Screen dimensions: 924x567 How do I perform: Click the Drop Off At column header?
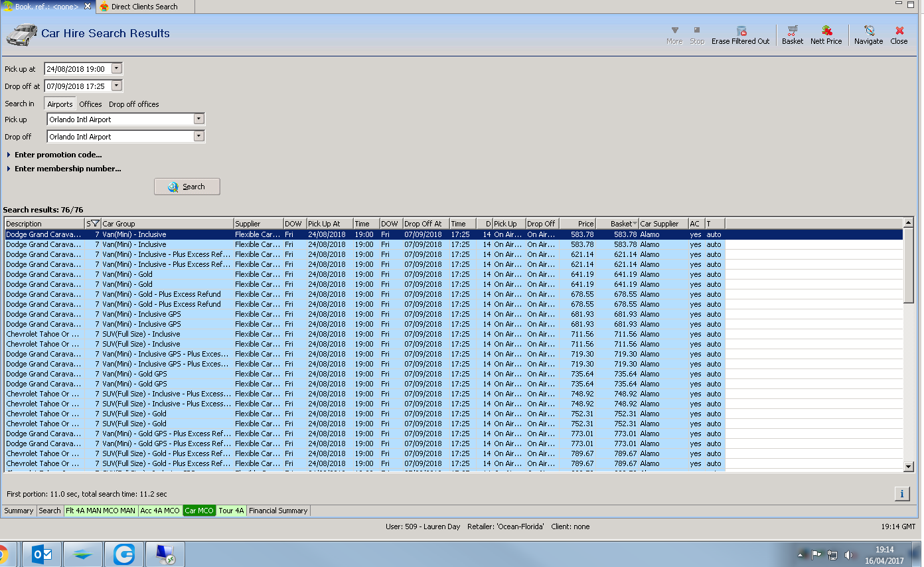point(425,224)
